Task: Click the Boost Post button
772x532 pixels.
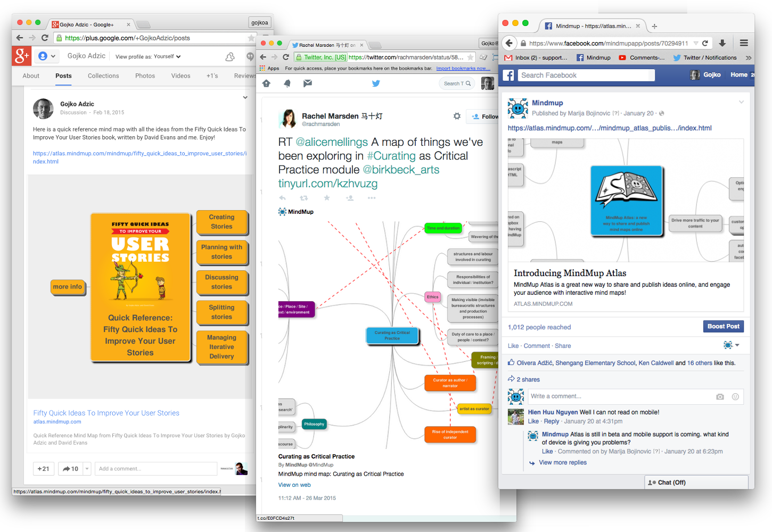Action: pos(723,326)
